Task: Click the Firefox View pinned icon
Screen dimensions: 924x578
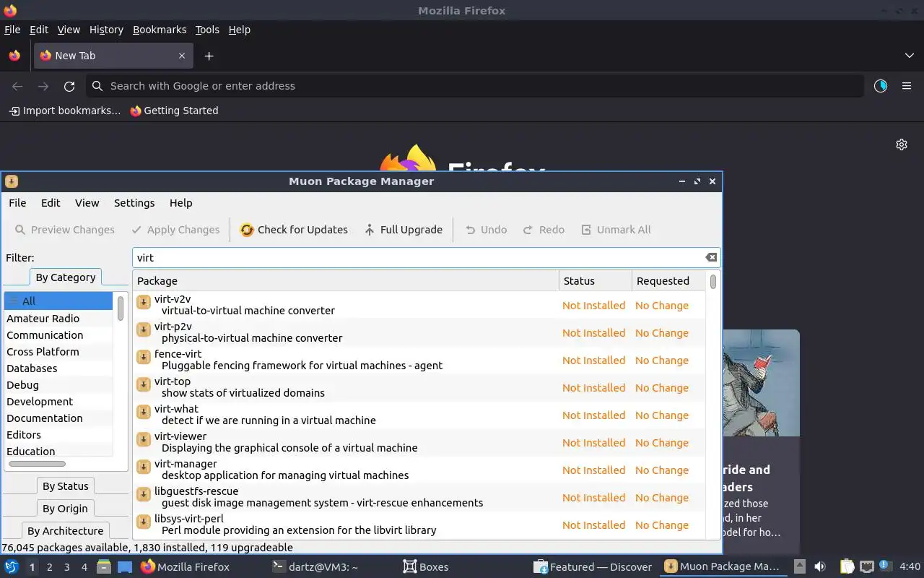Action: point(14,56)
